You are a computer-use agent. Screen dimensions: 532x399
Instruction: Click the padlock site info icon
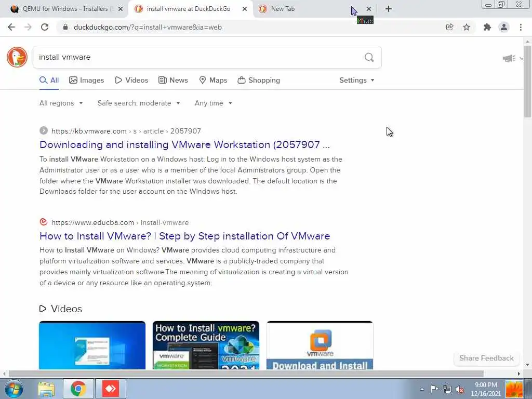(65, 27)
